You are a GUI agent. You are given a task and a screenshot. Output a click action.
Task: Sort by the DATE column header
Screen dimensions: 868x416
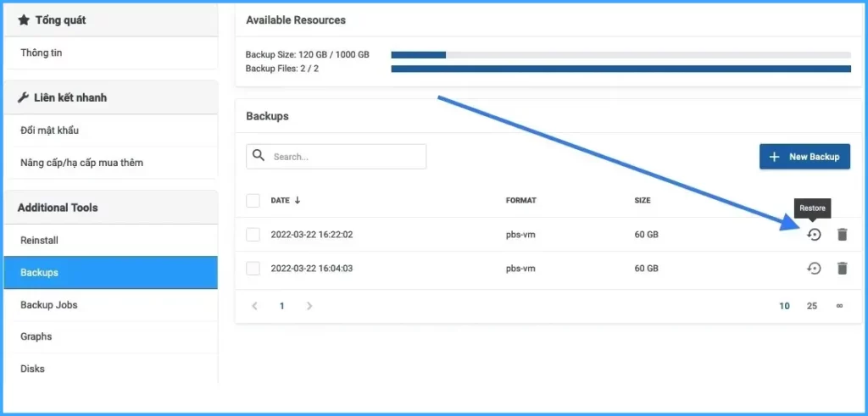[x=280, y=200]
